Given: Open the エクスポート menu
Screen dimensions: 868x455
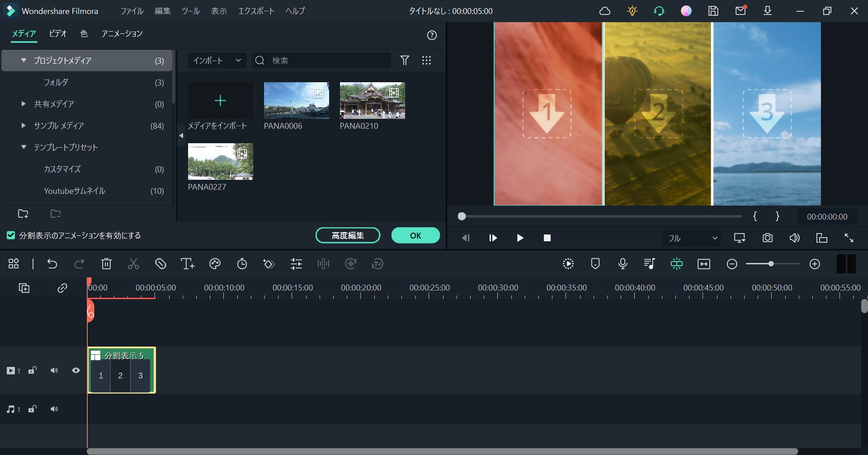Looking at the screenshot, I should click(256, 11).
